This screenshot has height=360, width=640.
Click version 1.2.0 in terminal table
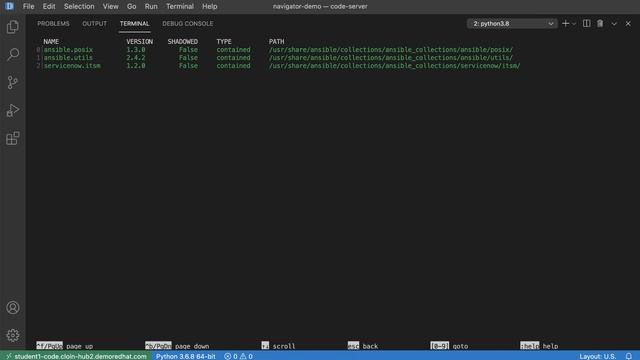pyautogui.click(x=136, y=66)
